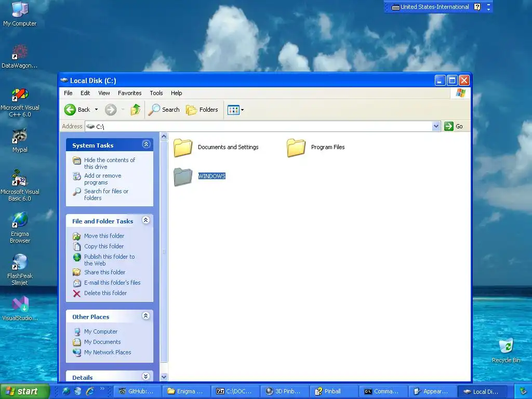Toggle the Folders pane button
532x399 pixels.
coord(202,110)
